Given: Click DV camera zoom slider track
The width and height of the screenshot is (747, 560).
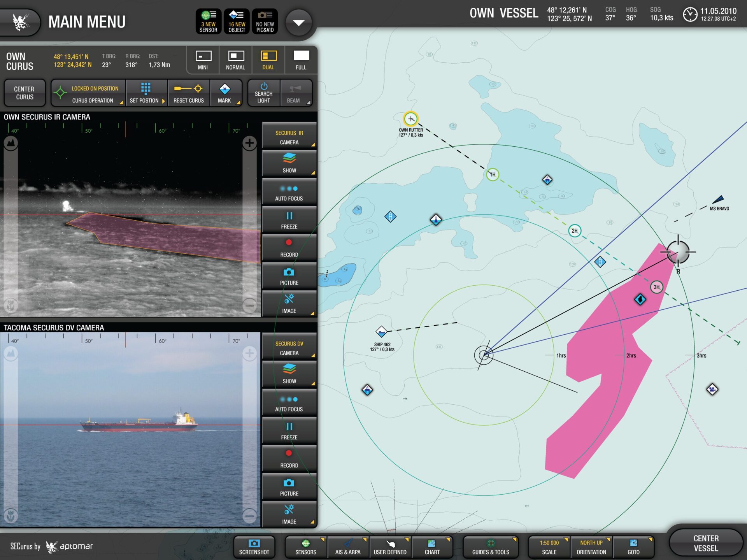Looking at the screenshot, I should tap(249, 435).
